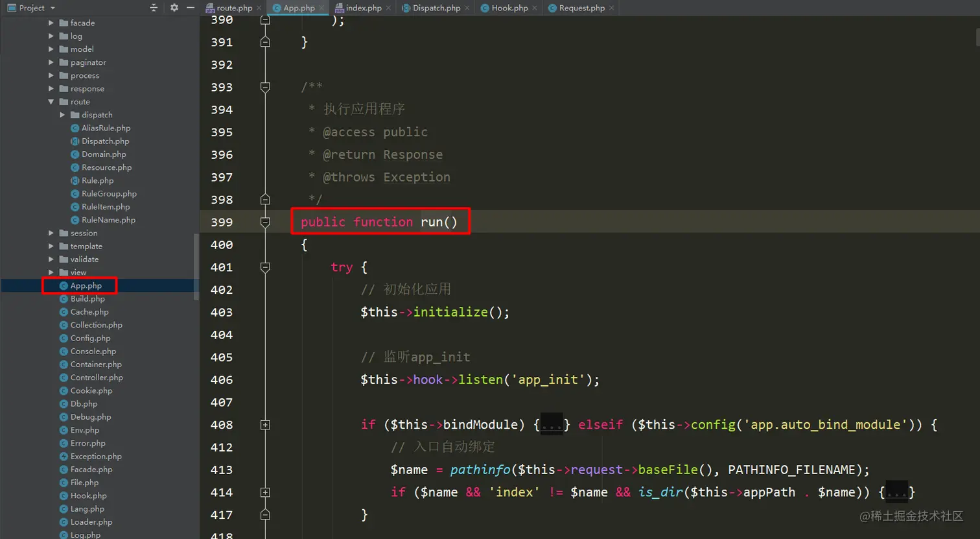Close the App.php tab

tap(321, 8)
